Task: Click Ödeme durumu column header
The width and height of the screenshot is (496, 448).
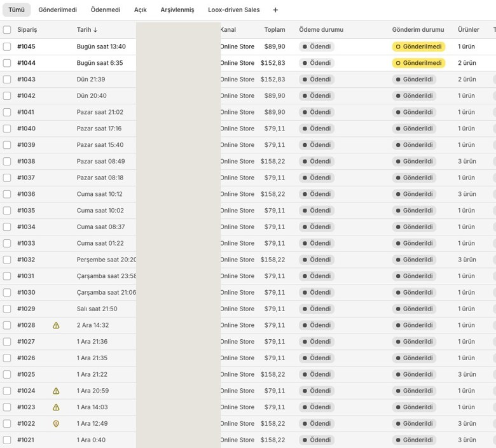Action: (321, 30)
